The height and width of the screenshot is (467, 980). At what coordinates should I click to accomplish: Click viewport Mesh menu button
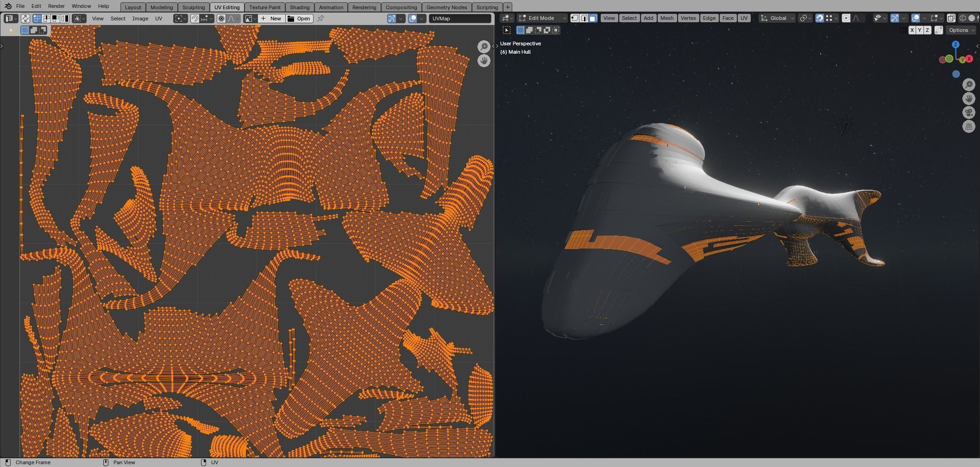(667, 18)
